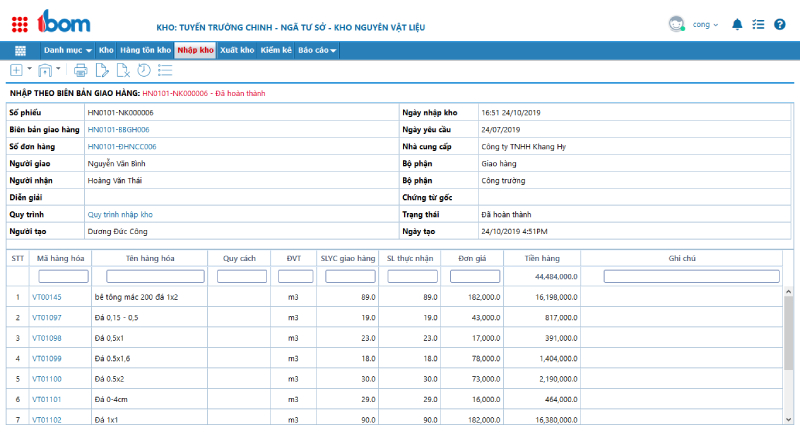Focus the Quy cách filter box
800x446 pixels.
242,276
